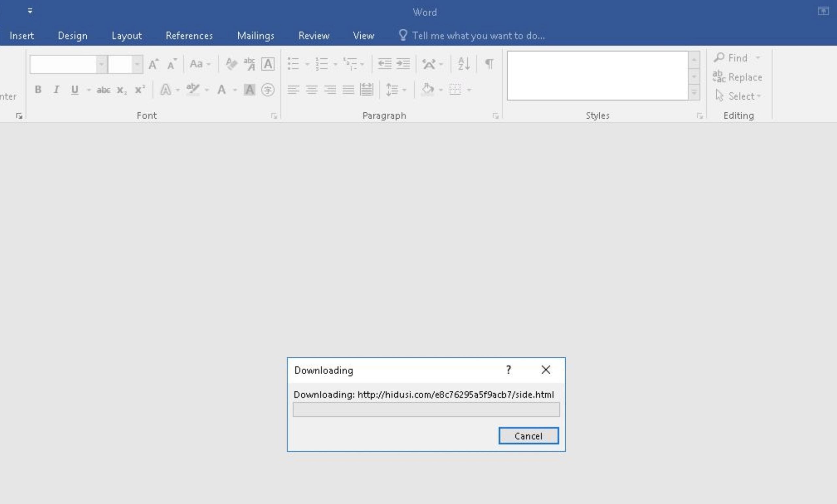The height and width of the screenshot is (504, 837).
Task: Click the Superscript icon
Action: 140,89
